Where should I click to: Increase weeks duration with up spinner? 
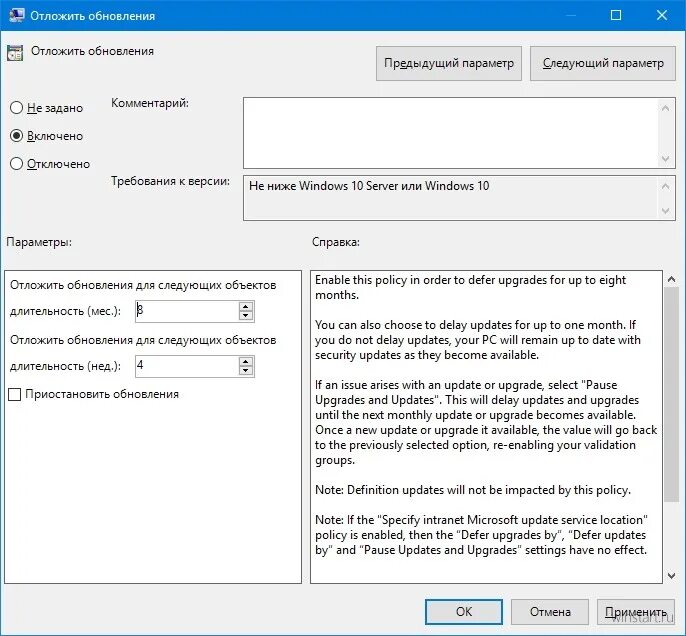[246, 361]
